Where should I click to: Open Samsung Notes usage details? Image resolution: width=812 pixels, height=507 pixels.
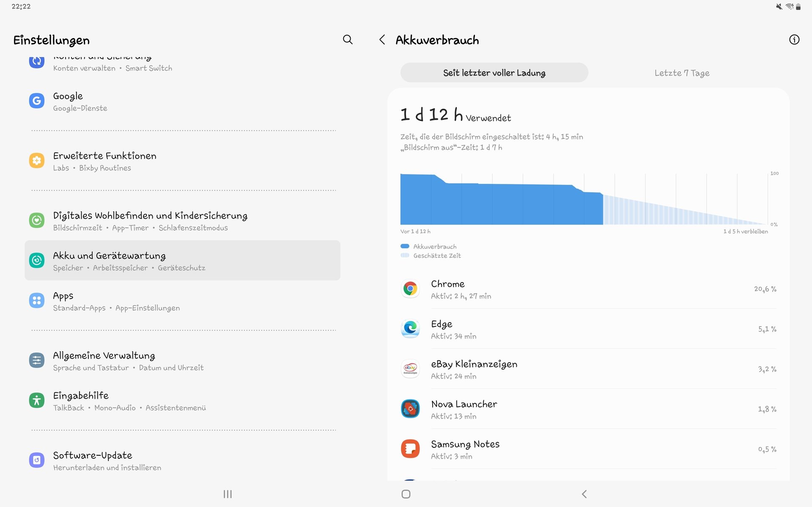588,449
